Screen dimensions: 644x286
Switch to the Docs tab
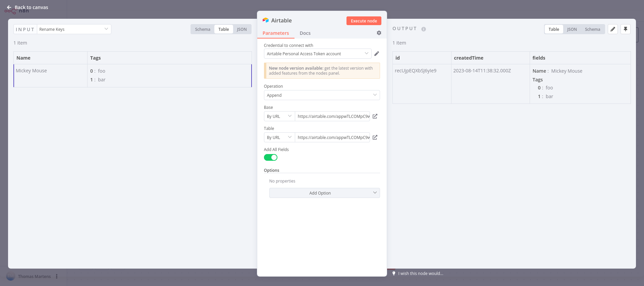coord(305,33)
